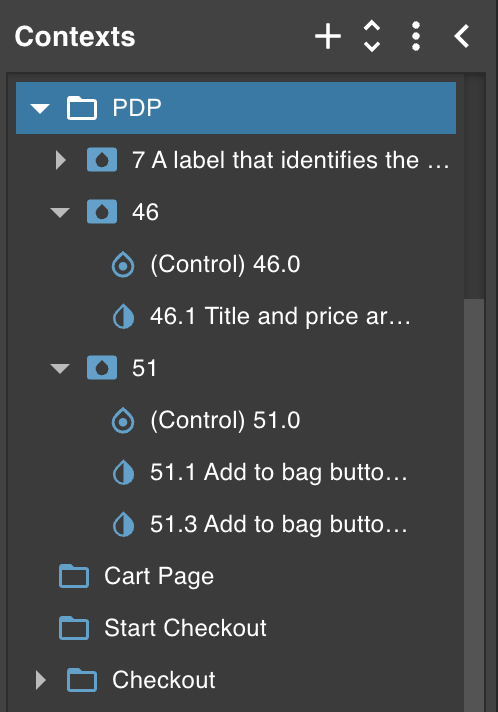
Task: Click experiment 46 droplet icon
Action: 102,212
